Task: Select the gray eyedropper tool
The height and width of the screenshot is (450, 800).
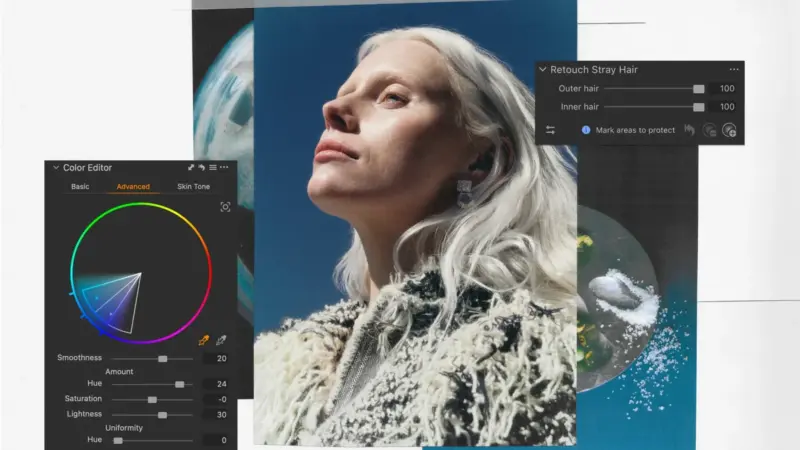Action: click(x=221, y=340)
